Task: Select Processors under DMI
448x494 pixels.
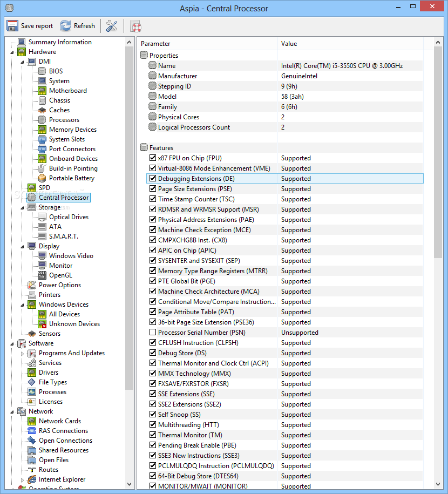Action: [x=64, y=120]
